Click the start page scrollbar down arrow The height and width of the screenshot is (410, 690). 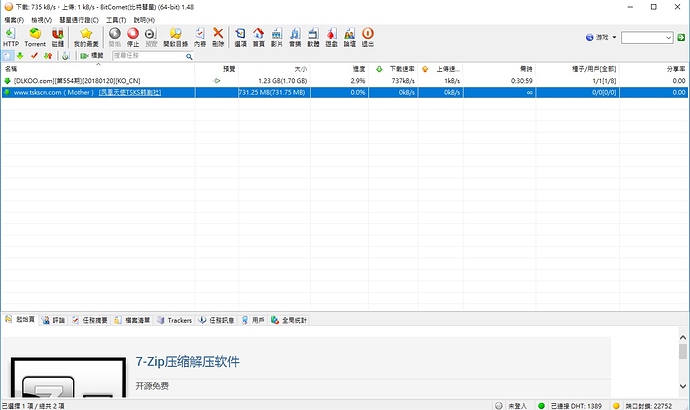(x=683, y=386)
